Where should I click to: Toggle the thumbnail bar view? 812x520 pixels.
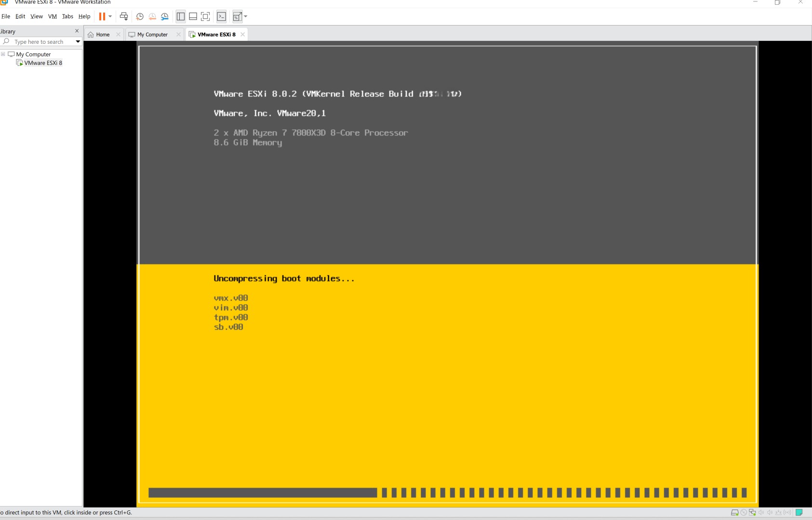click(x=193, y=16)
